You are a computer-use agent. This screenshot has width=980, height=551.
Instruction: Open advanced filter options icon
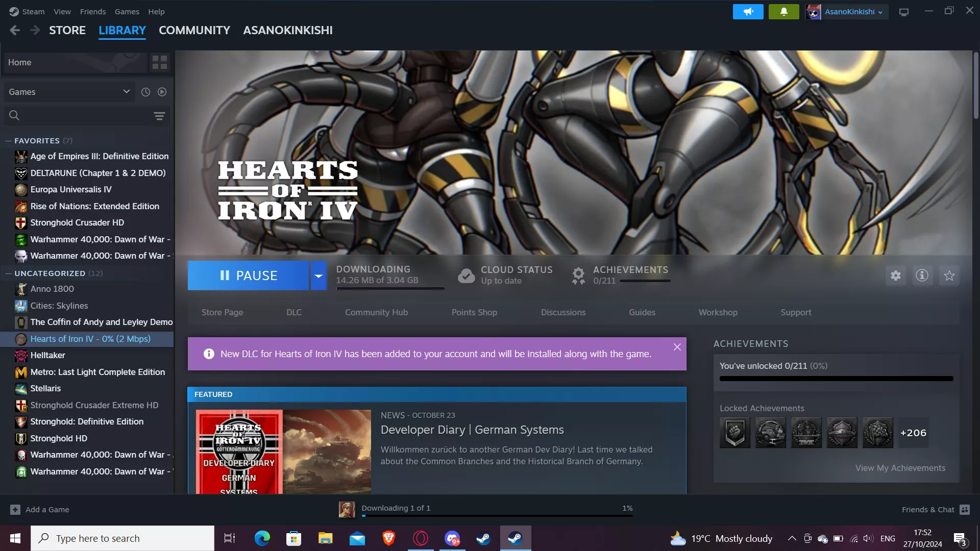click(159, 116)
